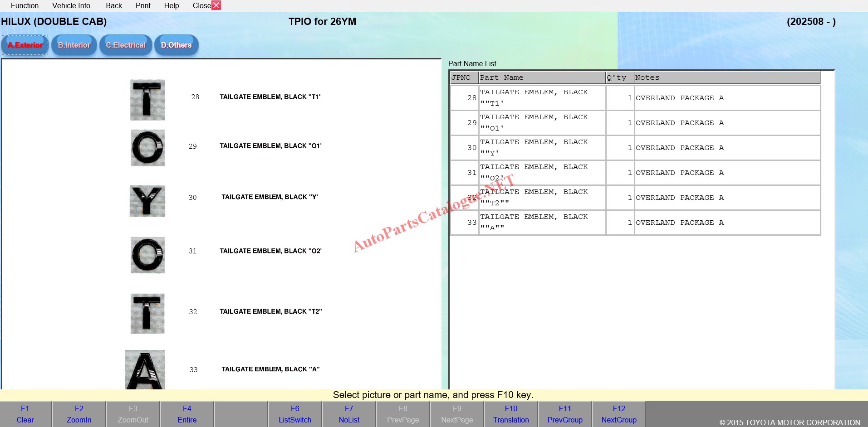The width and height of the screenshot is (868, 427).
Task: Switch to the A.Exterior tab
Action: [x=25, y=45]
